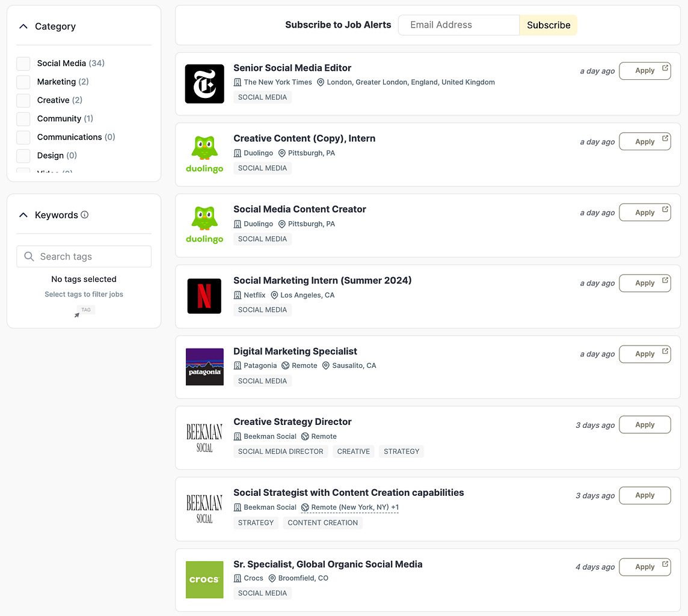Click the SOCIAL MEDIA DIRECTOR tag
This screenshot has height=616, width=688.
click(280, 451)
